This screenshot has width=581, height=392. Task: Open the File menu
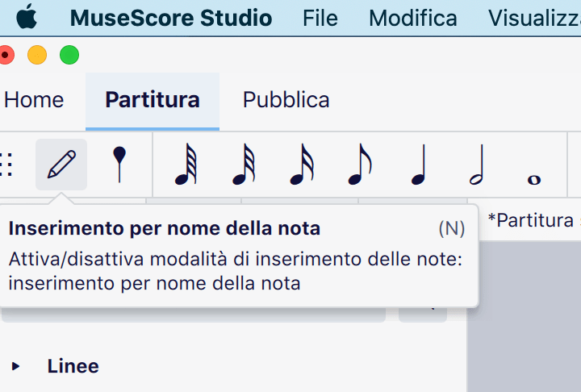pos(320,18)
